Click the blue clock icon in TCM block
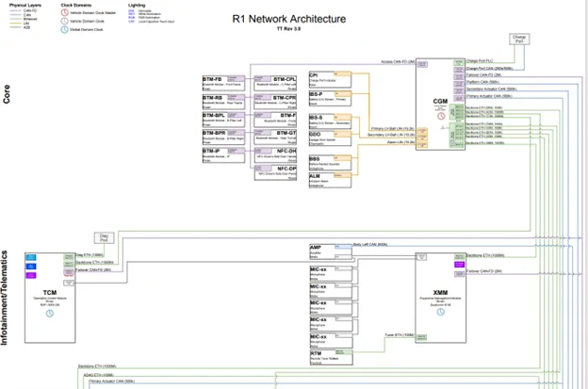Screen dimensions: 588x389 coord(50,314)
